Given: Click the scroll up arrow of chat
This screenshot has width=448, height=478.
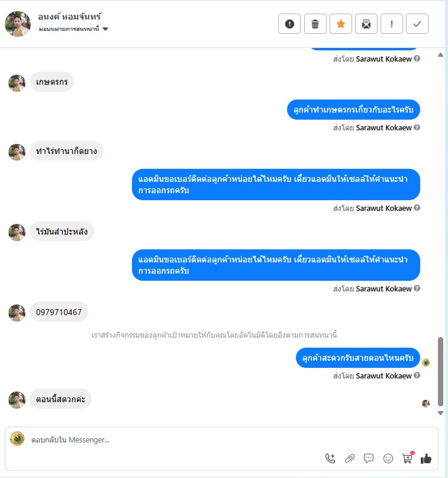Looking at the screenshot, I should pyautogui.click(x=440, y=55).
